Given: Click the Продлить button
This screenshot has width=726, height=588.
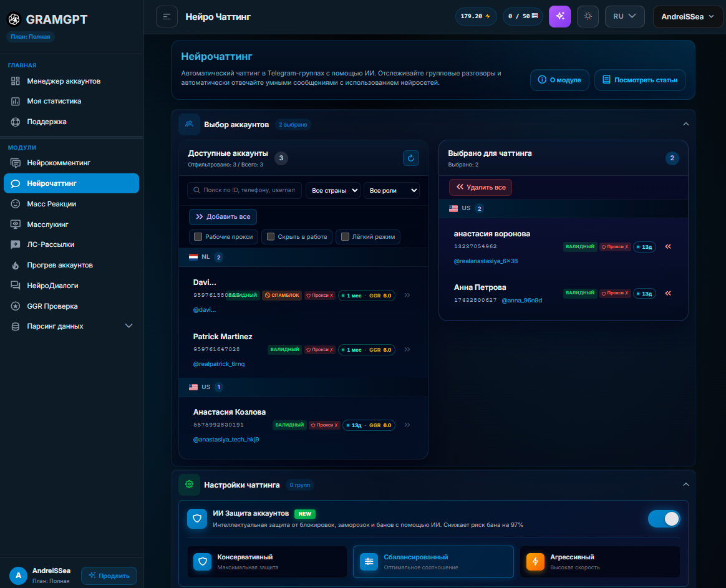Looking at the screenshot, I should coord(109,576).
